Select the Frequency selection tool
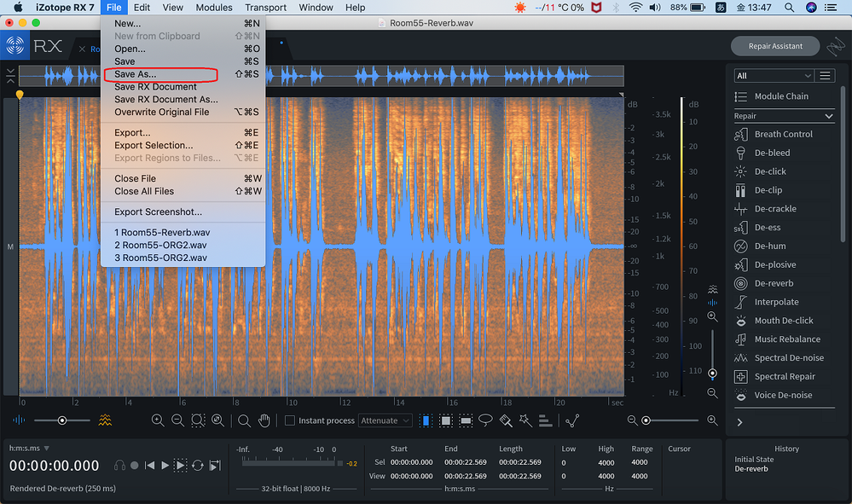Image resolution: width=852 pixels, height=504 pixels. [x=466, y=420]
